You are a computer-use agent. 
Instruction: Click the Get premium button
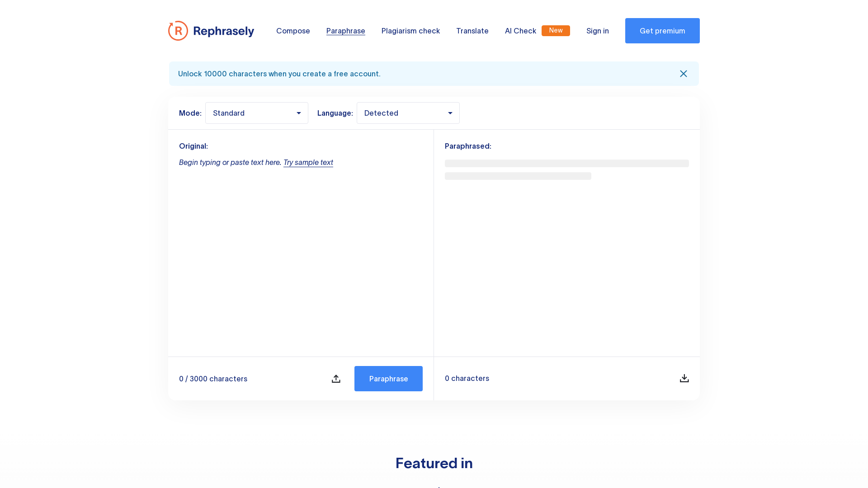click(x=662, y=31)
